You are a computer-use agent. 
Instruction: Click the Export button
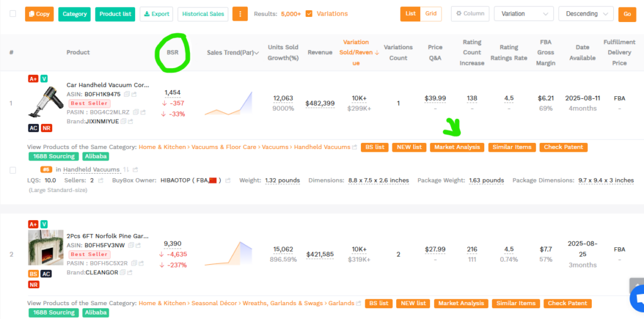tap(156, 13)
